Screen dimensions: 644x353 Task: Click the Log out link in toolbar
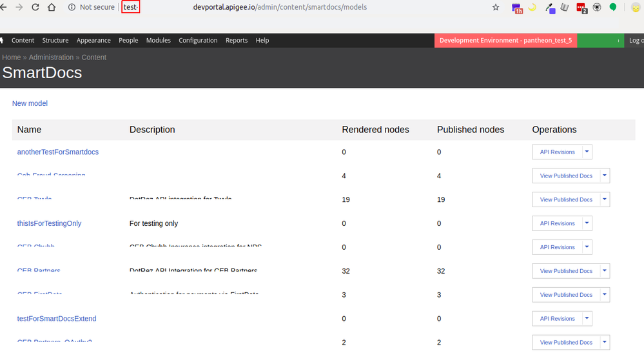point(636,40)
